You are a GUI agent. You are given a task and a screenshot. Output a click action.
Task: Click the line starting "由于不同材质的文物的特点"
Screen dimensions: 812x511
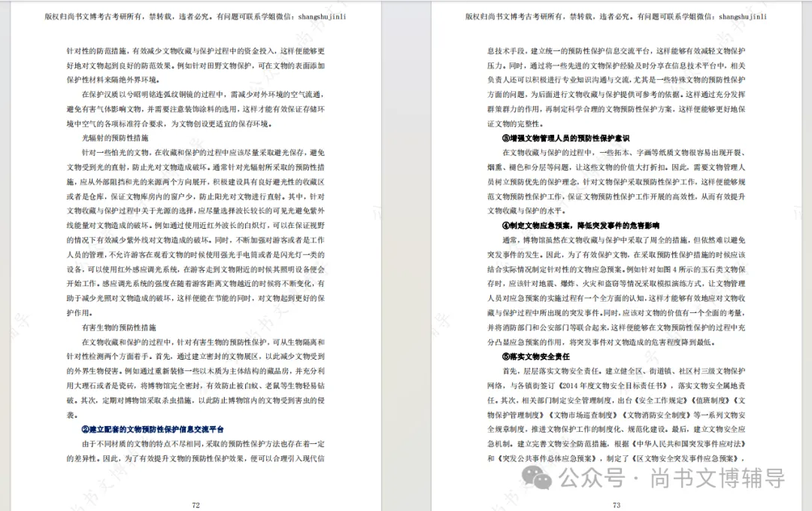(203, 444)
